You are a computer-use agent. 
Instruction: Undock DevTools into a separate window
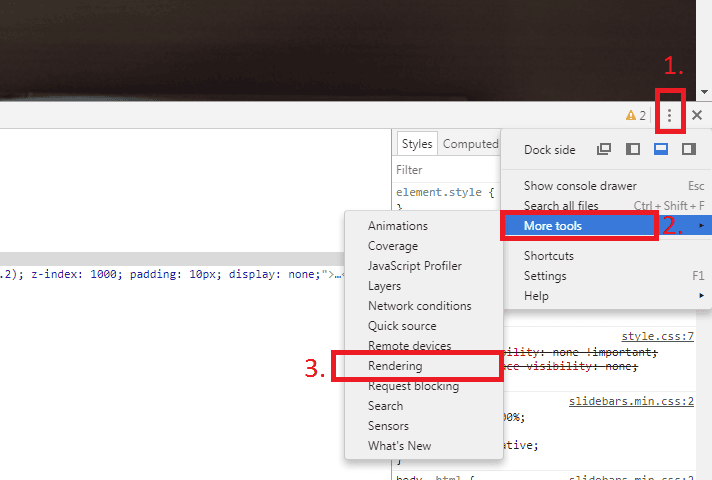pos(604,149)
